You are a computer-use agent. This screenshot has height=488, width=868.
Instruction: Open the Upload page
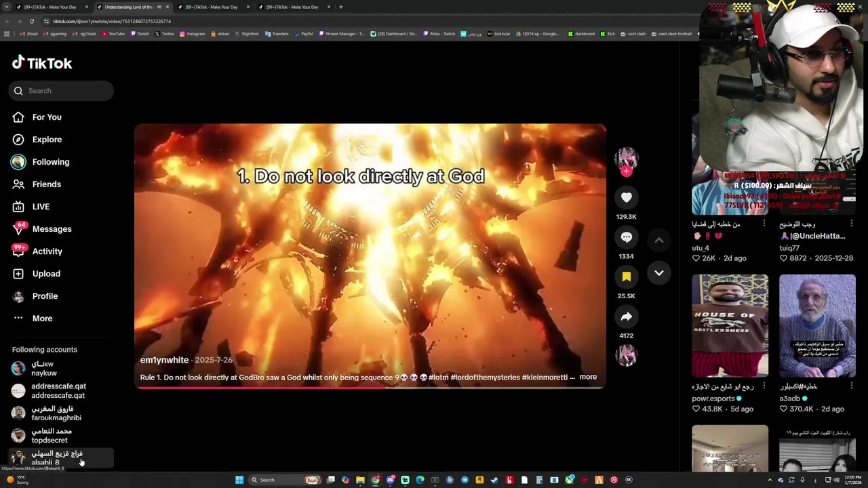[46, 274]
